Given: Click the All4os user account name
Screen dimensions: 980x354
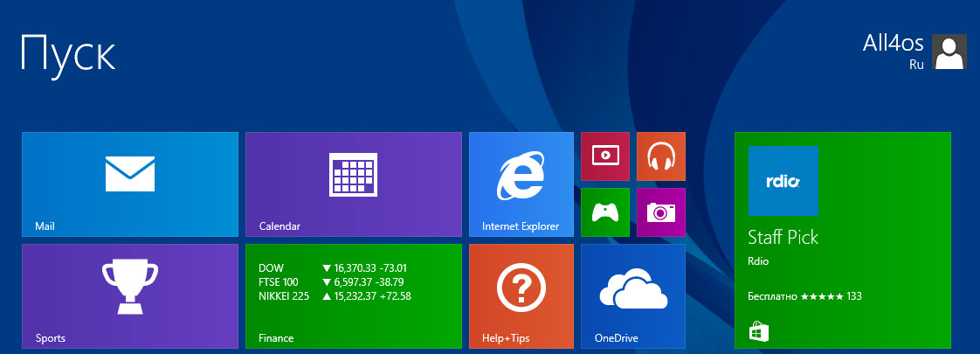Looking at the screenshot, I should [x=894, y=43].
